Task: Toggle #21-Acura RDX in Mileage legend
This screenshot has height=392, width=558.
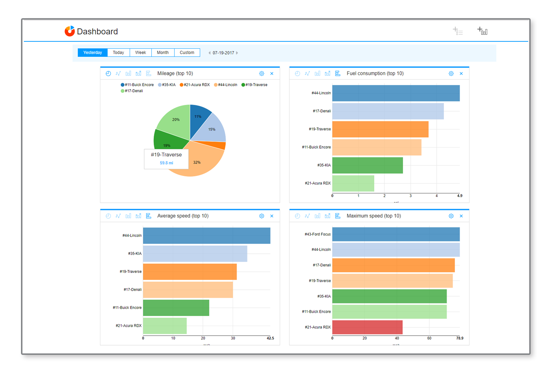Action: coord(195,85)
